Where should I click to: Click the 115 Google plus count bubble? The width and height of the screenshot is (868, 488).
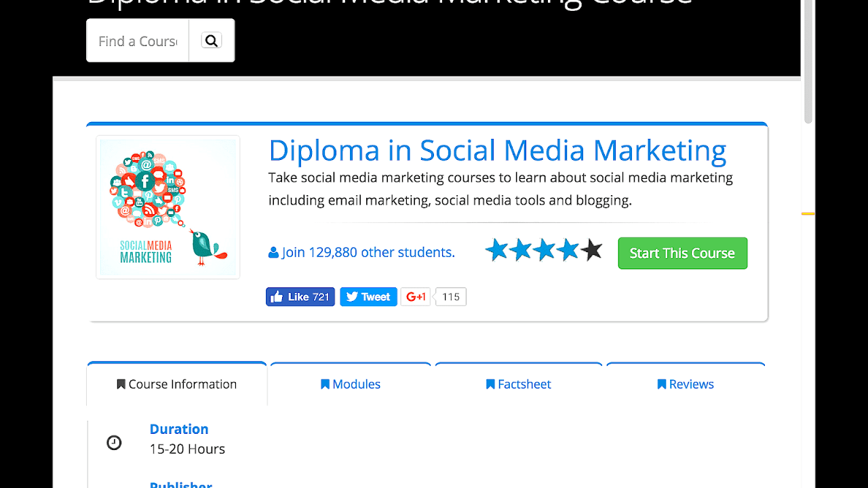tap(450, 297)
